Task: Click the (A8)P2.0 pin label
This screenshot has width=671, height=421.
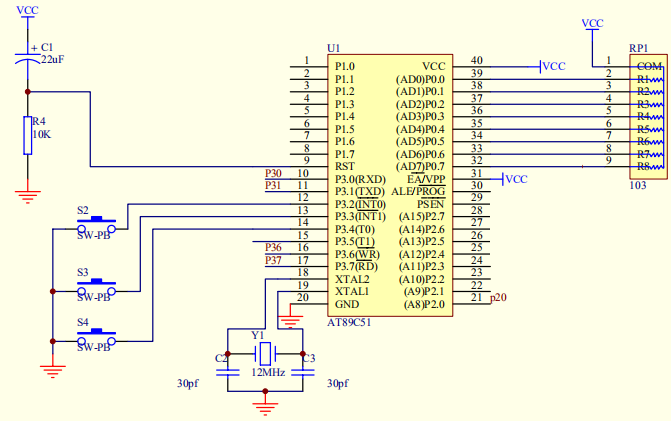Action: coord(424,305)
